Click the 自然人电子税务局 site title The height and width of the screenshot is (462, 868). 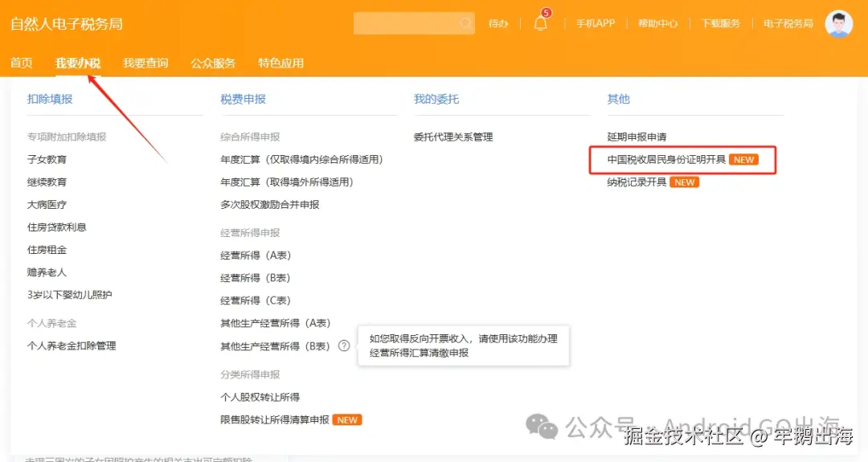(67, 24)
